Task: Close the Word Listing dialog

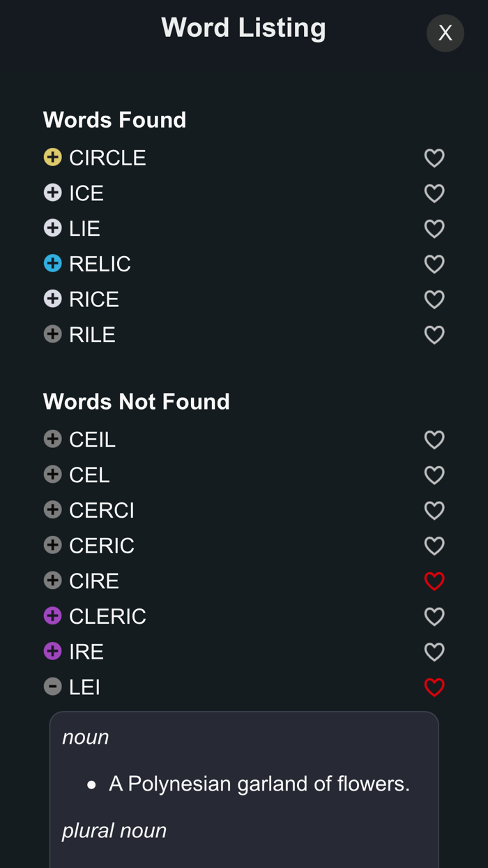Action: point(445,33)
